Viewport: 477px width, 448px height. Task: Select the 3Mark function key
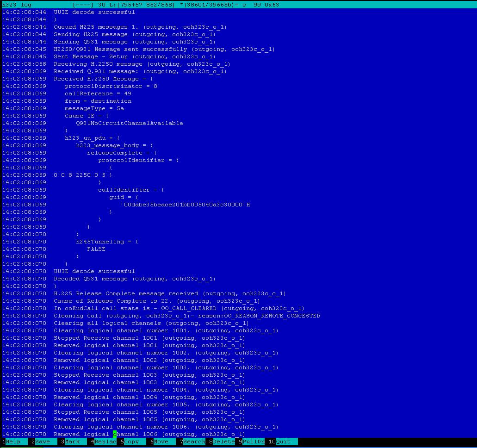click(72, 442)
